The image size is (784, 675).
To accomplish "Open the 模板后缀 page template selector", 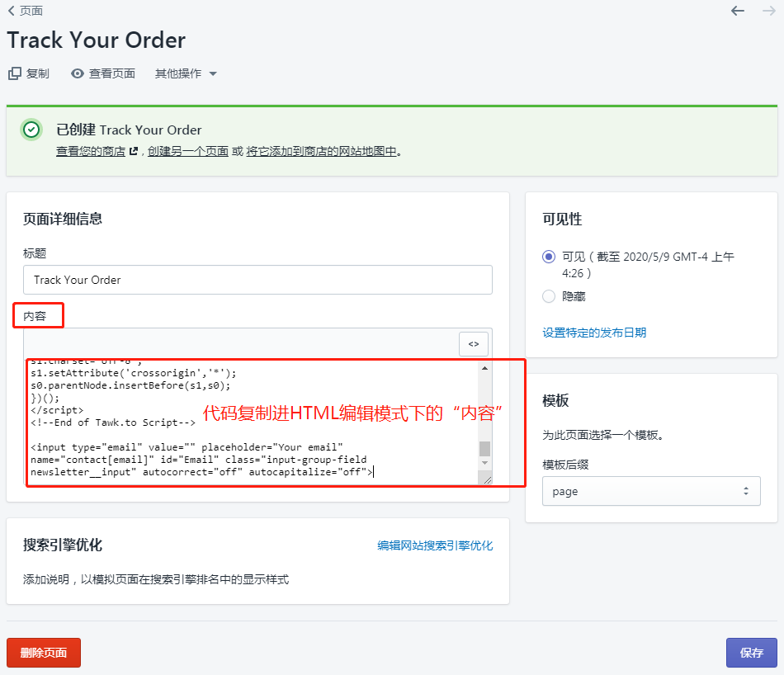I will click(x=650, y=490).
